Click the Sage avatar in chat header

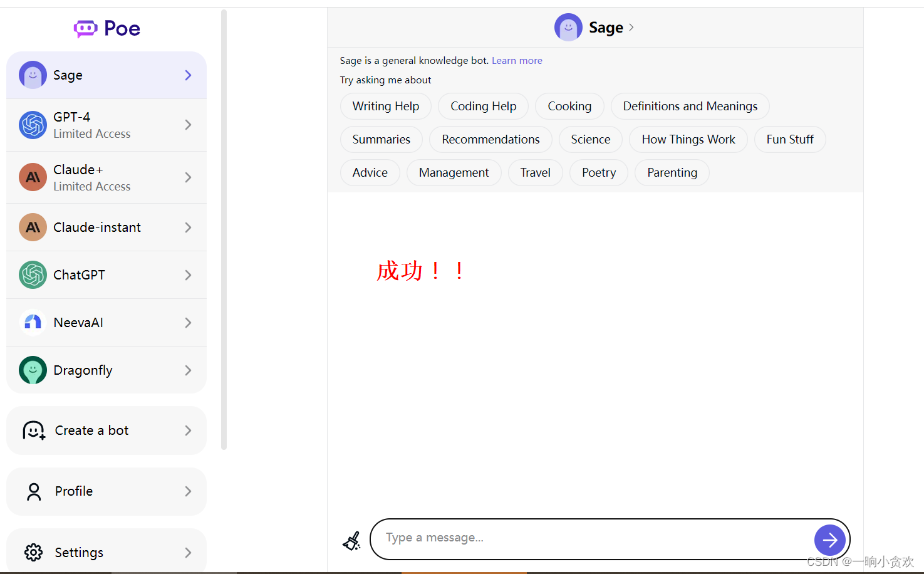[568, 28]
